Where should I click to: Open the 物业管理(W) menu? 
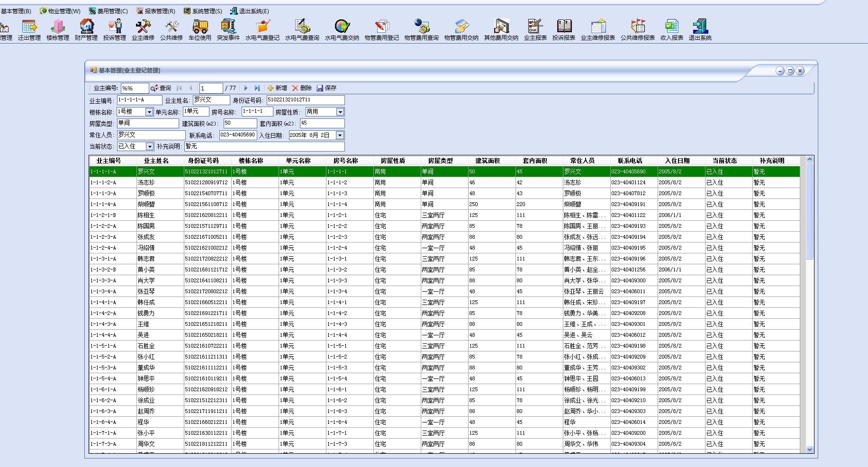(x=60, y=11)
